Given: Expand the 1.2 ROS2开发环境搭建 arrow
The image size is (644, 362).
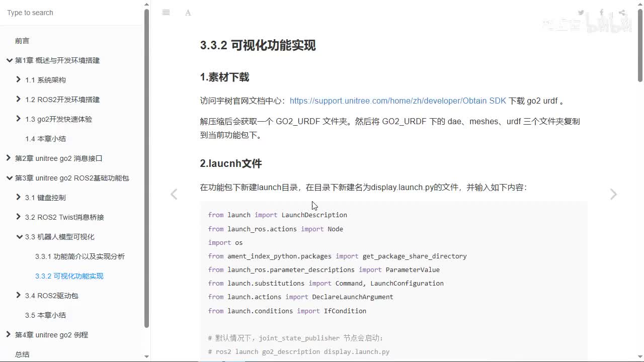Looking at the screenshot, I should click(x=19, y=99).
